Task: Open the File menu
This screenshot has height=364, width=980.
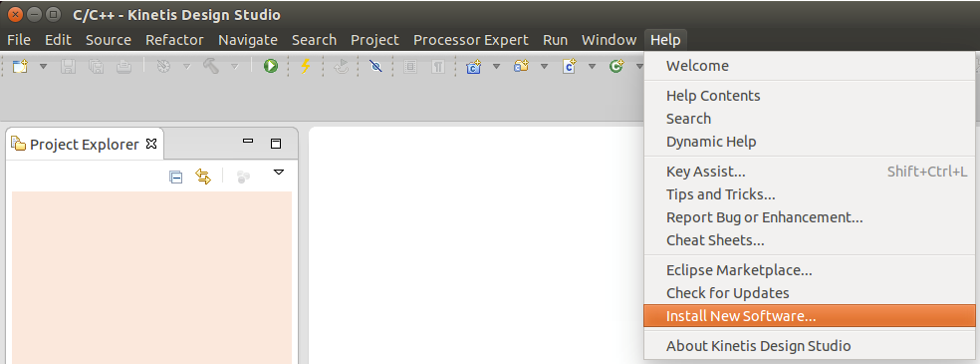Action: pos(19,40)
